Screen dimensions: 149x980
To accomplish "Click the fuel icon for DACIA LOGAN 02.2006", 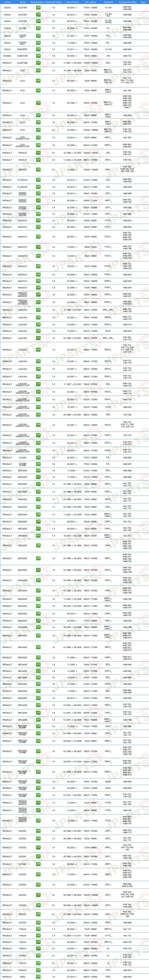I will pos(38,28).
